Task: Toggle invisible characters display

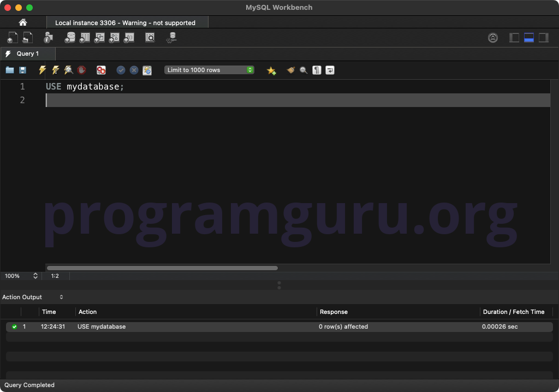Action: pos(317,70)
